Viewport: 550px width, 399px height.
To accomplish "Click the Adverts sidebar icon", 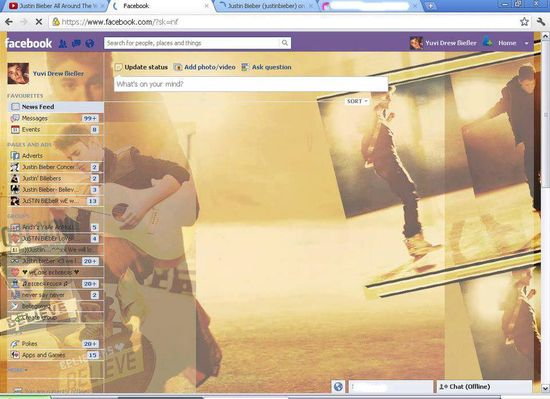I will [15, 156].
